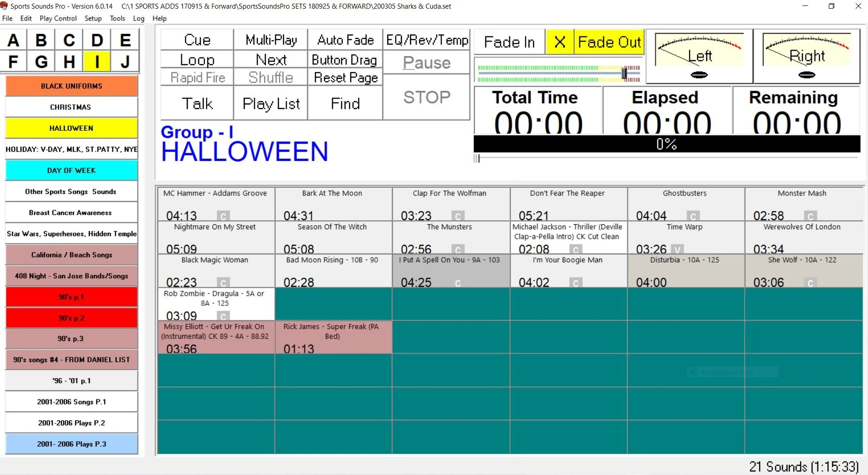Open the CHRISTMAS page
This screenshot has width=868, height=475.
(x=72, y=107)
